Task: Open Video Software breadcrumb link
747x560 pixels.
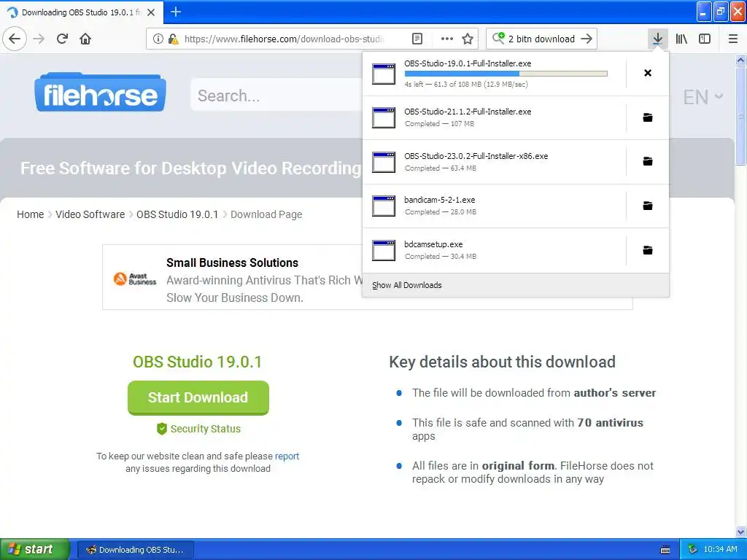Action: click(x=90, y=214)
